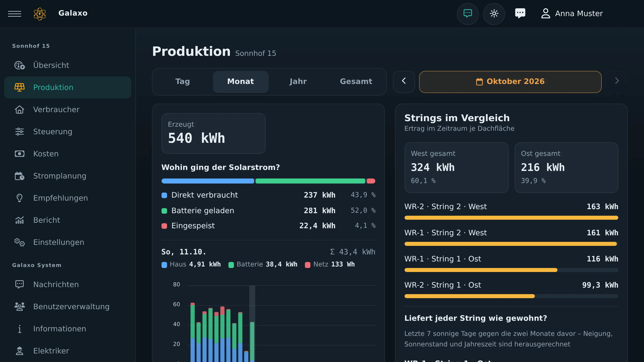Click the highlighted bar in daily chart
644x362 pixels.
point(252,341)
